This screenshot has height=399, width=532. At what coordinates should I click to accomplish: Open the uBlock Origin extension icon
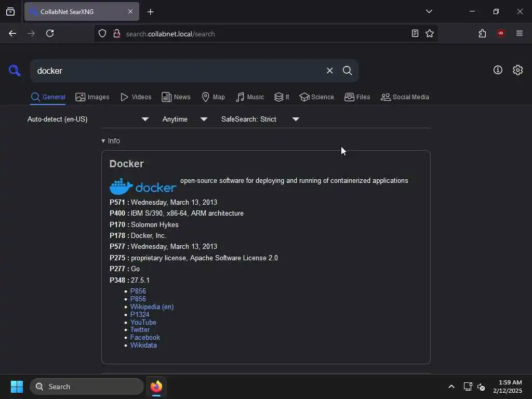501,33
